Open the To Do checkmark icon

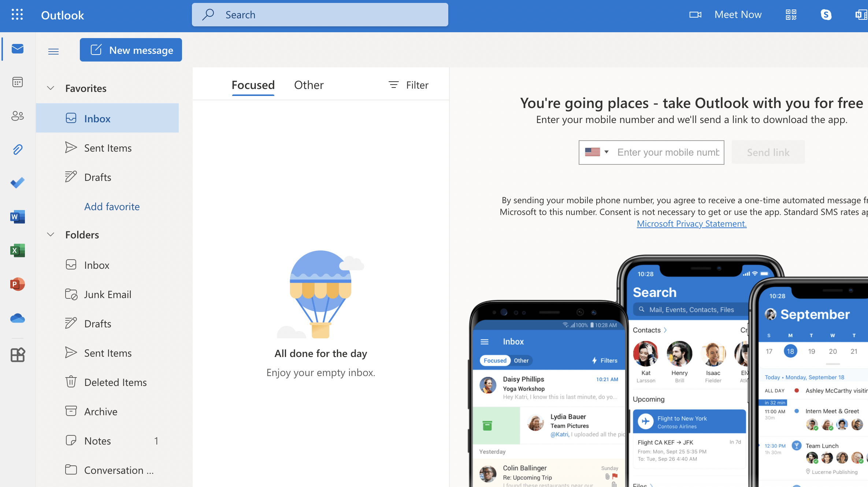click(x=18, y=183)
